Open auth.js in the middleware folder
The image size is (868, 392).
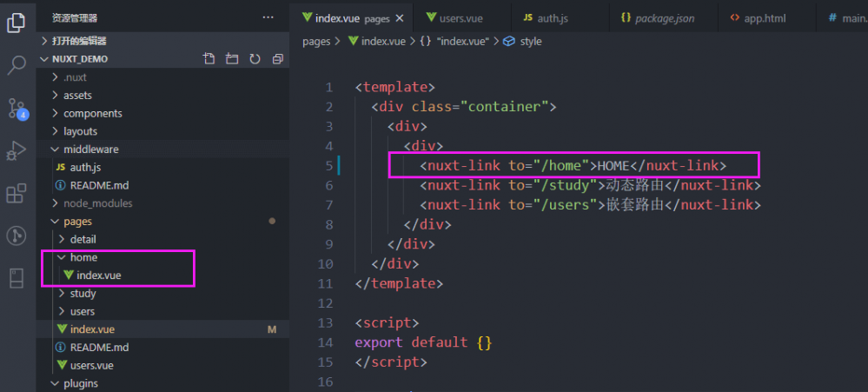pyautogui.click(x=162, y=167)
